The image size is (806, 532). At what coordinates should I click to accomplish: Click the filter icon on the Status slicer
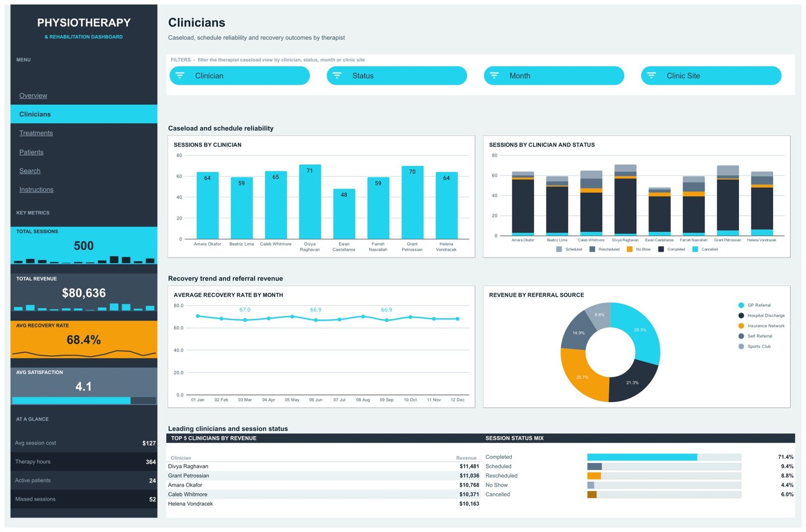pyautogui.click(x=337, y=76)
